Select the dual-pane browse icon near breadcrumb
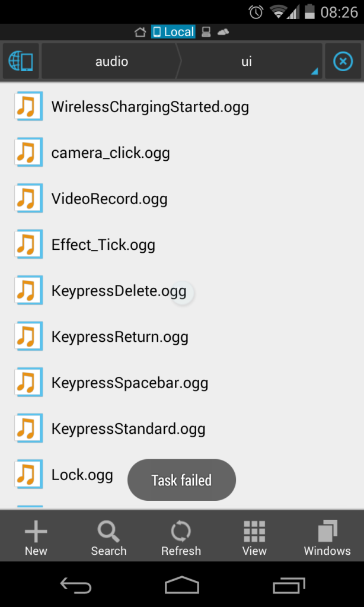The image size is (364, 607). (x=21, y=61)
